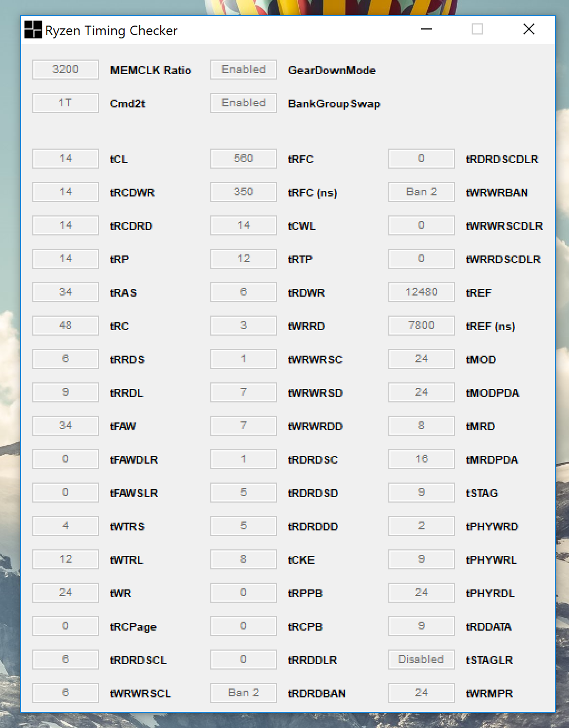
Task: Select the tWTRS value field
Action: (66, 526)
